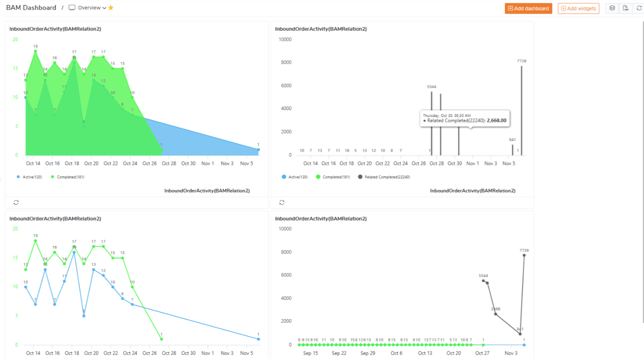Refresh the top-left area chart widget
Screen dimensions: 644x361
tap(16, 202)
